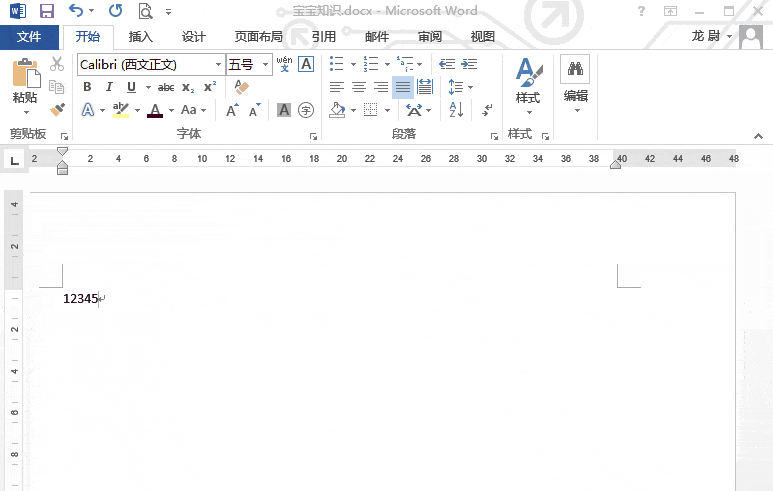Open Print Preview from quick access toolbar
Viewport: 773px width, 491px height.
tap(145, 11)
